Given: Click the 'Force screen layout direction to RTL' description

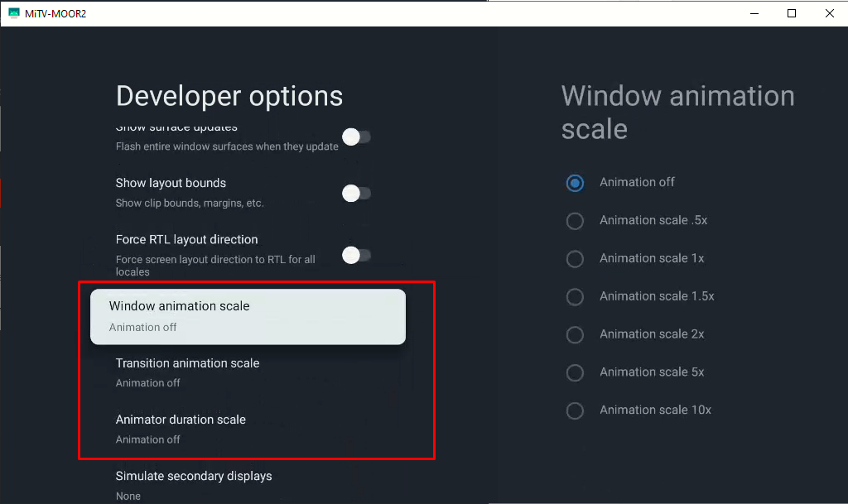Looking at the screenshot, I should tap(215, 265).
